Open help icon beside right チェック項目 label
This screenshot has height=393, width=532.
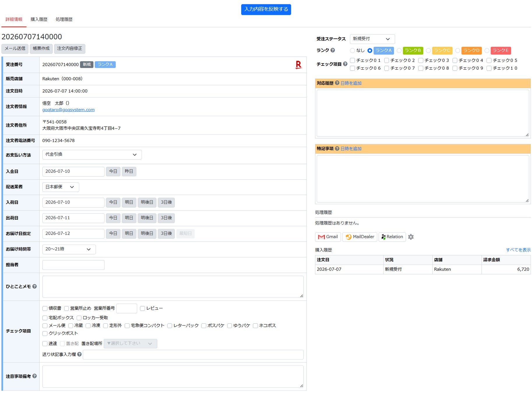345,64
